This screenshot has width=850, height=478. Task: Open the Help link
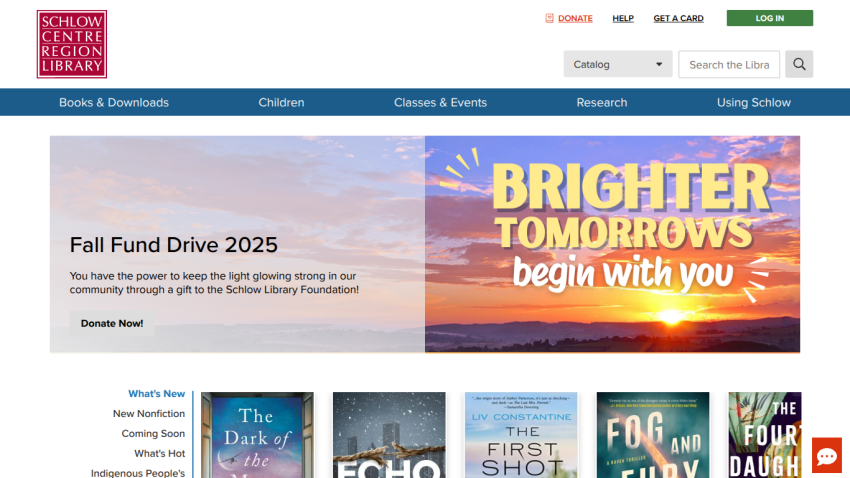coord(623,18)
